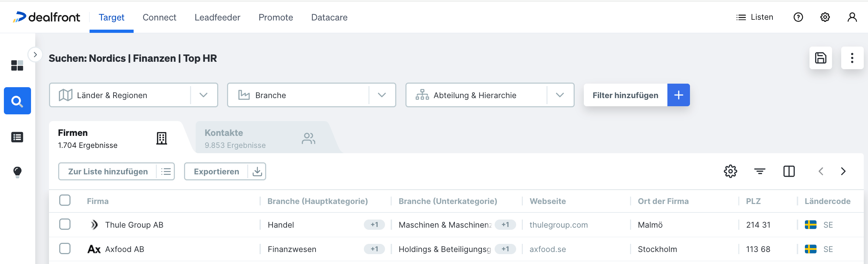Go to previous results page arrow
This screenshot has width=868, height=264.
point(821,171)
